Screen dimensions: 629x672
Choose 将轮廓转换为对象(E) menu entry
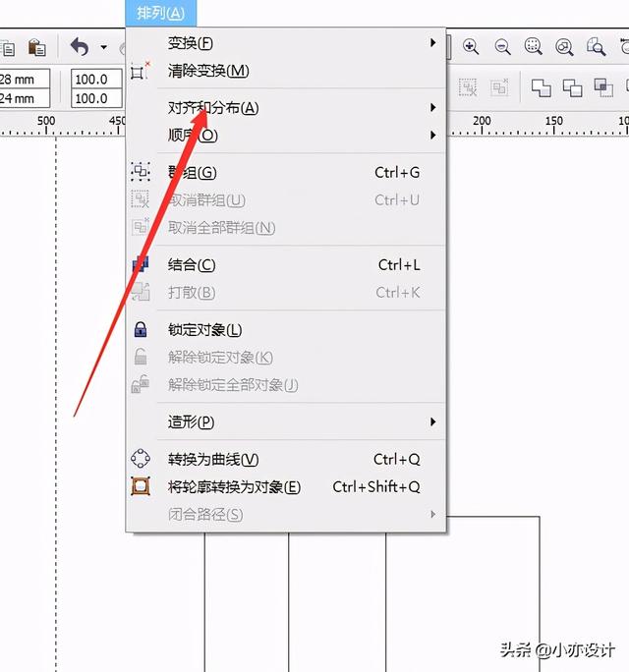(286, 487)
